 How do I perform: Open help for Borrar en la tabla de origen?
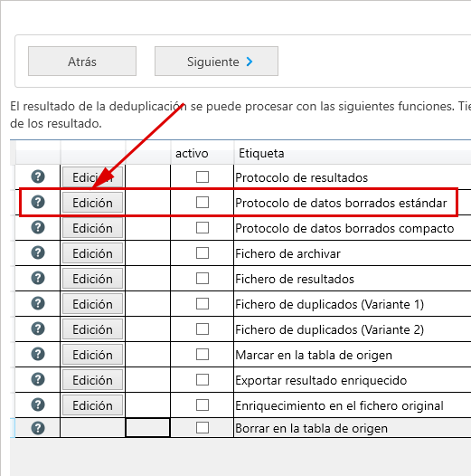(38, 428)
